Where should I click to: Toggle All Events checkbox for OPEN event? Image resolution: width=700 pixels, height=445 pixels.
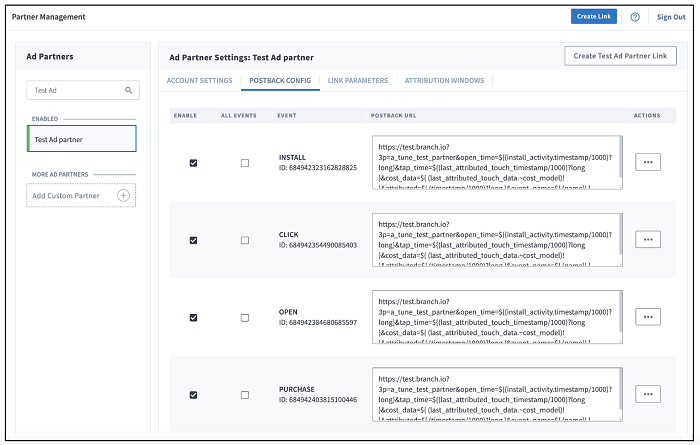(245, 317)
